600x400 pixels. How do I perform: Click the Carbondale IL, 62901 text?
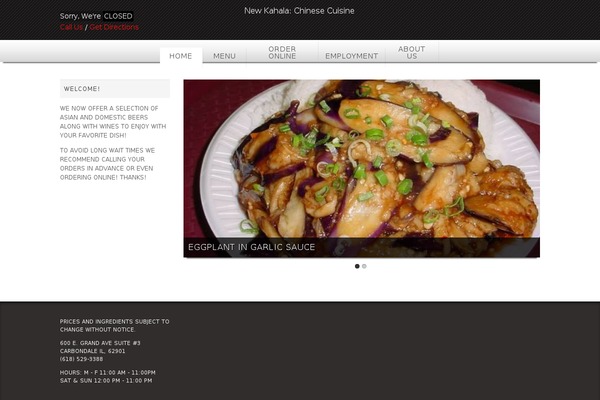92,351
